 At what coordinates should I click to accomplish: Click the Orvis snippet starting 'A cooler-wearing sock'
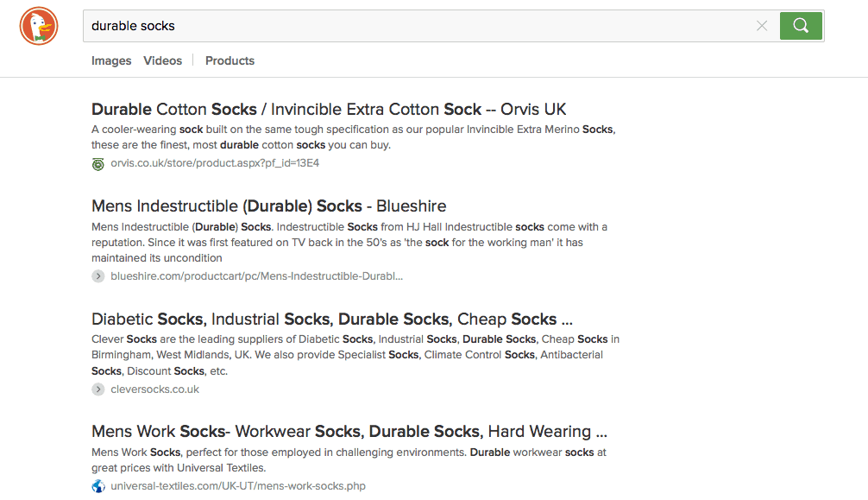pyautogui.click(x=353, y=137)
